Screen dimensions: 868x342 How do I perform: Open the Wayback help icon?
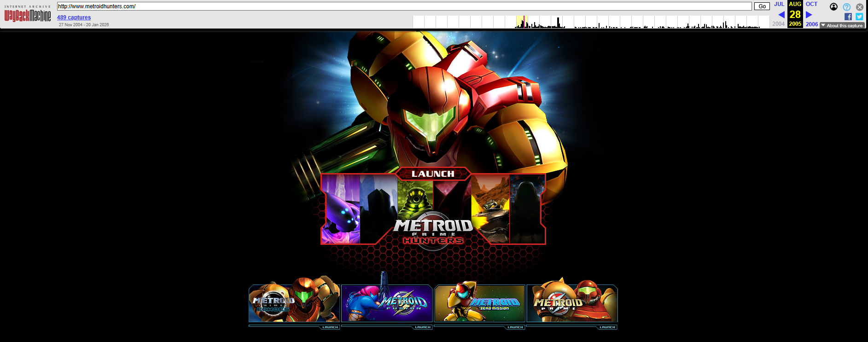(x=847, y=7)
